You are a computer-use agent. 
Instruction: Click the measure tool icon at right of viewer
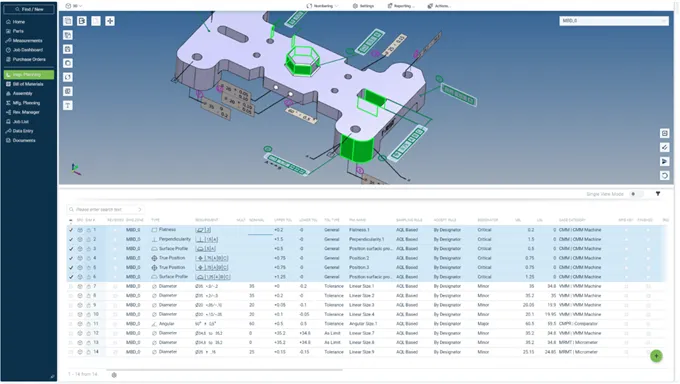coord(664,148)
